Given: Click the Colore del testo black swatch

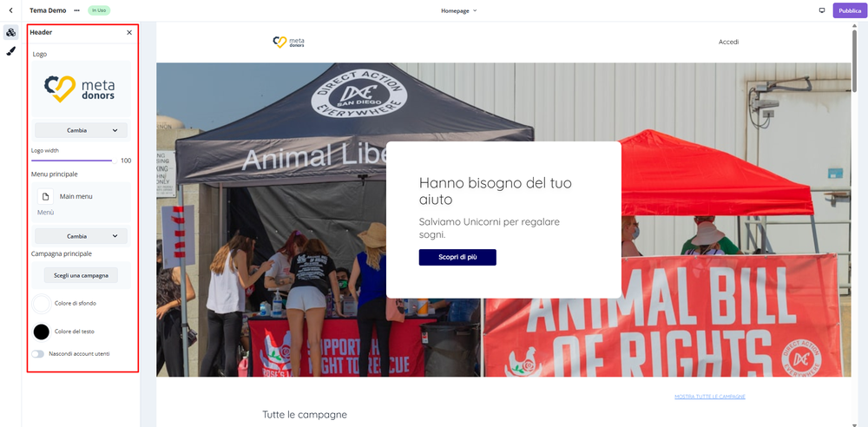Looking at the screenshot, I should (42, 332).
